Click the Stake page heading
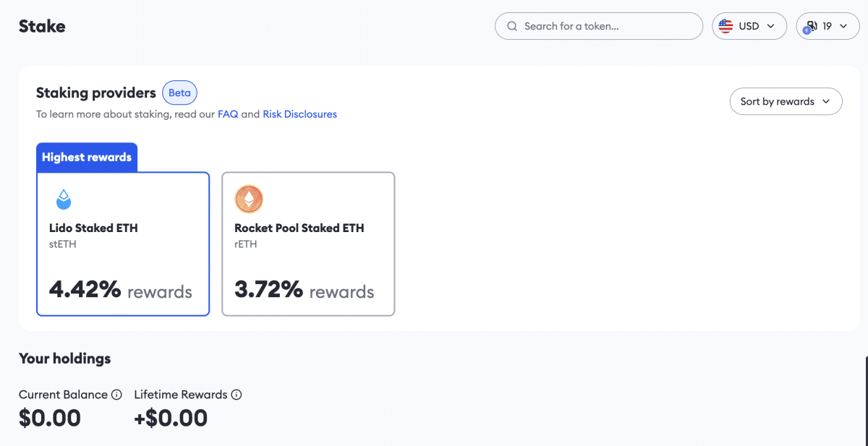Image resolution: width=868 pixels, height=446 pixels. pos(41,26)
